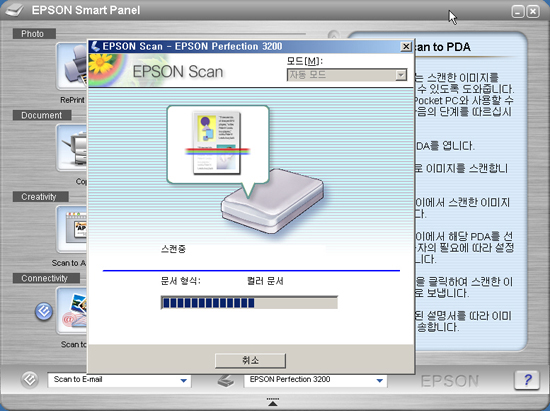This screenshot has height=411, width=550.
Task: Click the gray start button icon at bottom left
Action: [29, 380]
